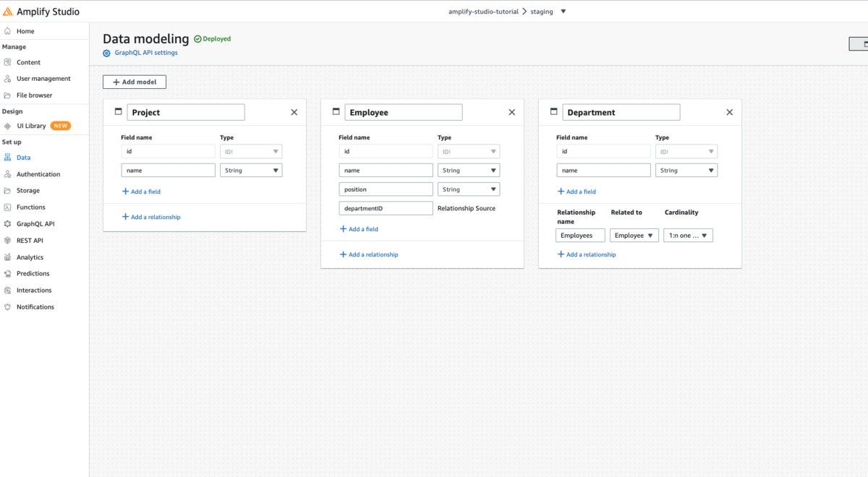Delete the Department model with X

(730, 113)
